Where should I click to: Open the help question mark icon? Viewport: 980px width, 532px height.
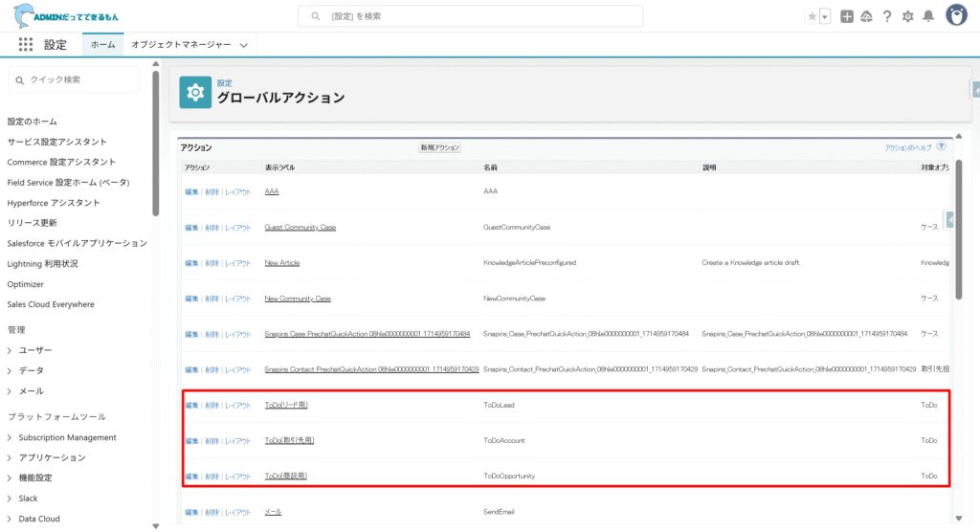[x=887, y=17]
